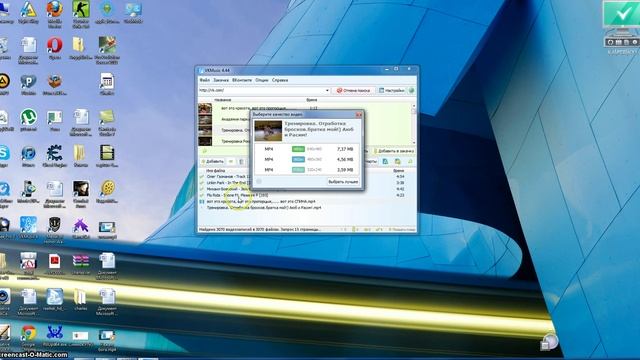Click the Название column header
This screenshot has height=360, width=640.
(223, 100)
